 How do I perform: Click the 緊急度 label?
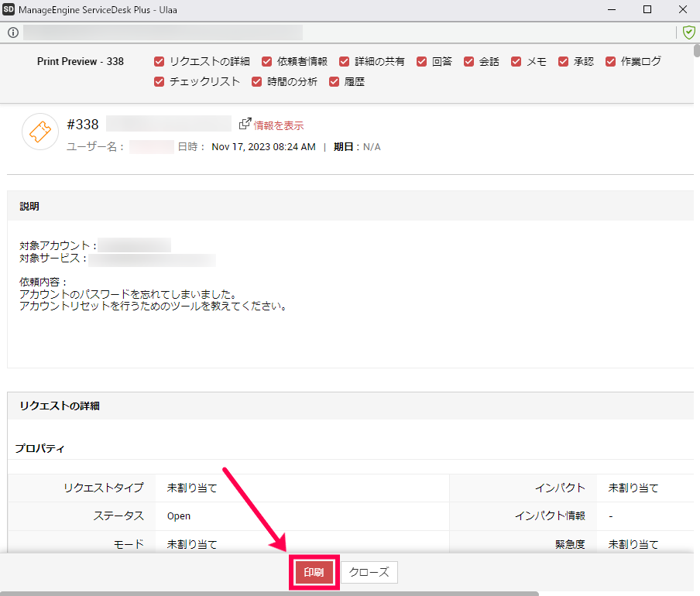[570, 544]
